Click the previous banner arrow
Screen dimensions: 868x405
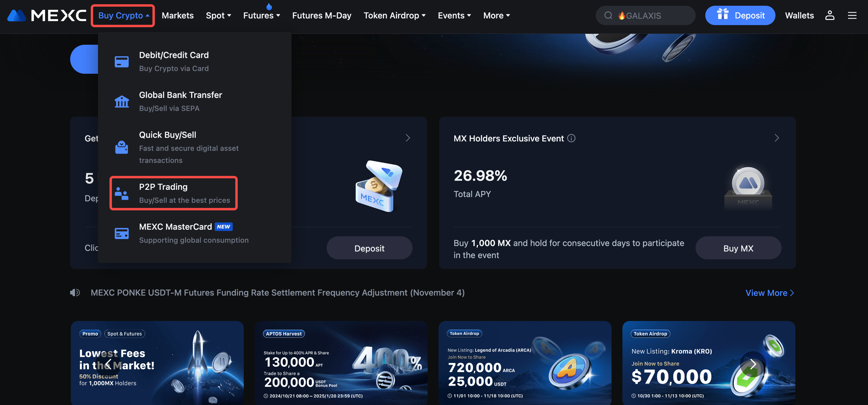point(109,364)
